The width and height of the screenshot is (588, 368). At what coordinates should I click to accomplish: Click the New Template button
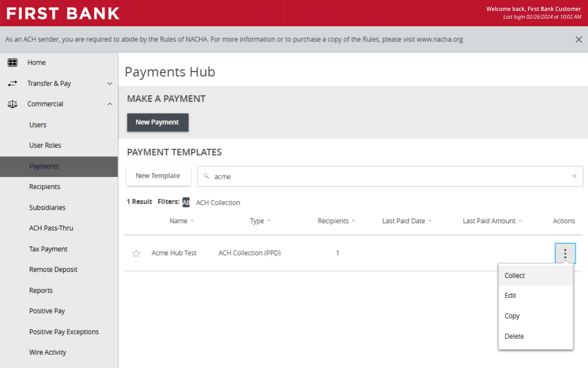(x=158, y=176)
